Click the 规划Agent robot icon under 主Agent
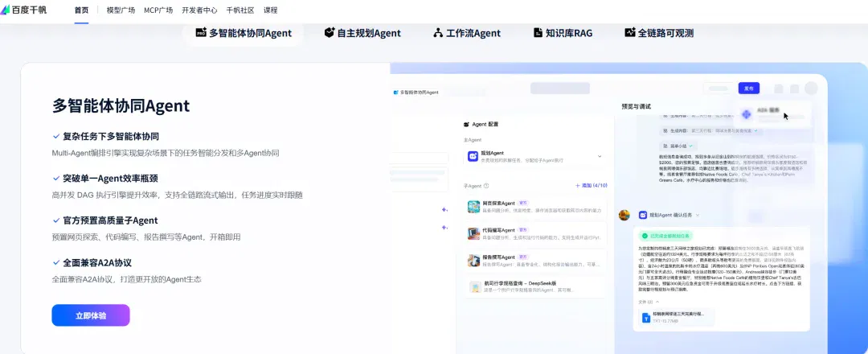 tap(473, 156)
